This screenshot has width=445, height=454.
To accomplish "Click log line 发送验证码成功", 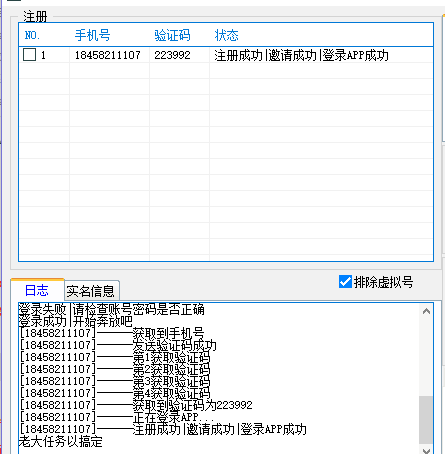I will click(118, 345).
